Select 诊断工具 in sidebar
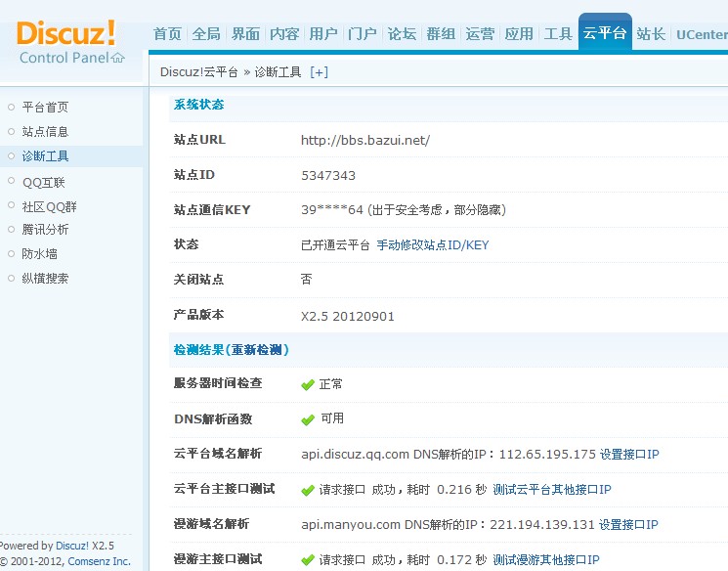The height and width of the screenshot is (571, 728). (45, 156)
